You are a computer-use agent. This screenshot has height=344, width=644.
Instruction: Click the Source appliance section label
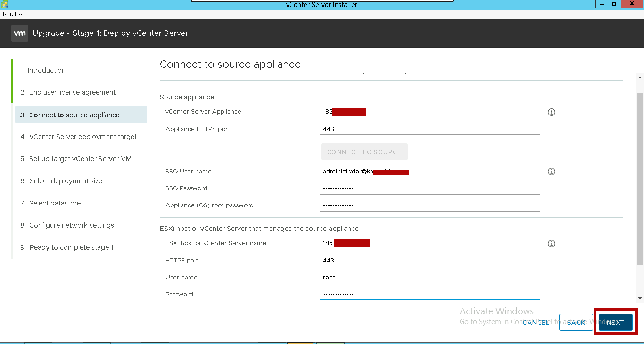pyautogui.click(x=187, y=97)
